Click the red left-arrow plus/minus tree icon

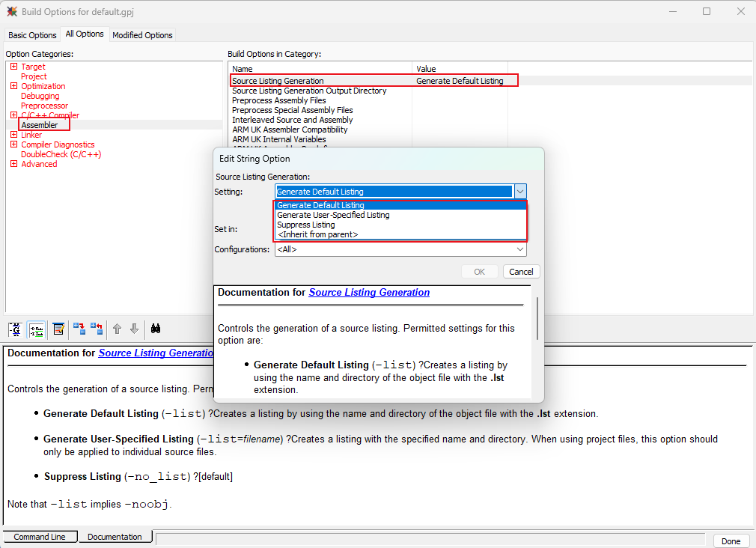pos(97,329)
